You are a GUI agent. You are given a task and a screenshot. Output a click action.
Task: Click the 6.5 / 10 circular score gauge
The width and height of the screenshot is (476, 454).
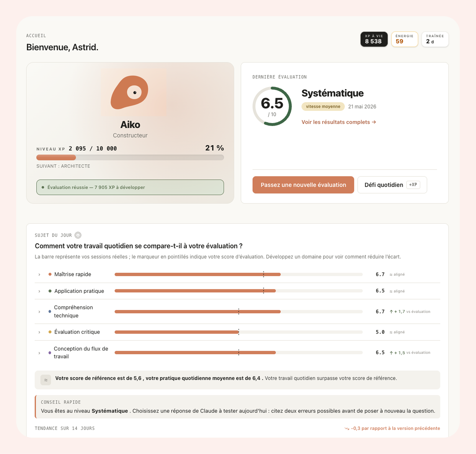coord(272,106)
